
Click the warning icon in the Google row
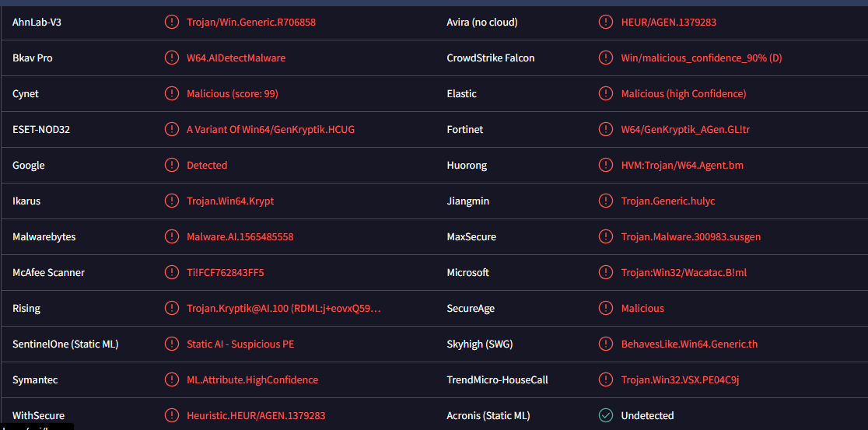coord(172,165)
